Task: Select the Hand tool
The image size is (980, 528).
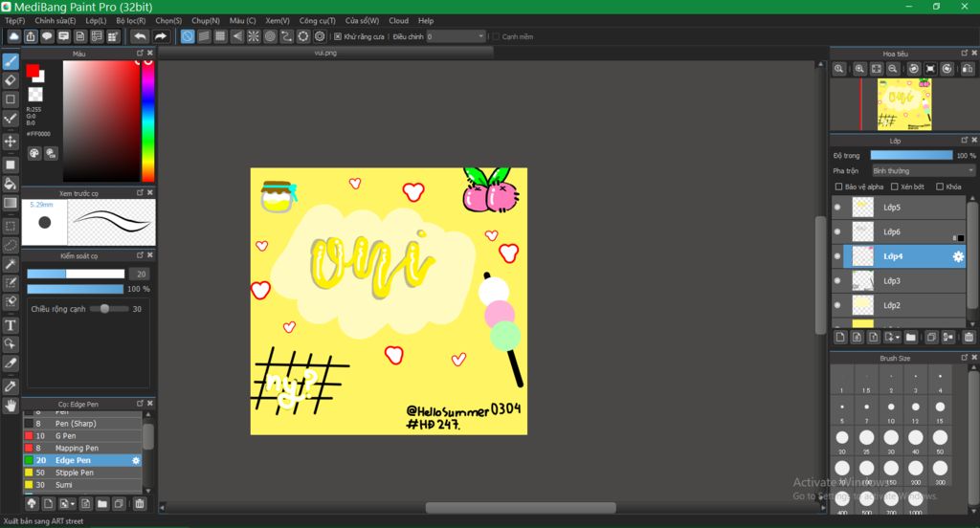Action: point(11,407)
